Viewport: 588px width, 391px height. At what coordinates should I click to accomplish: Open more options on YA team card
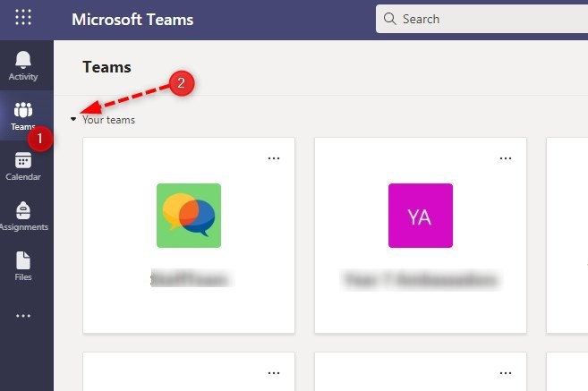[506, 158]
